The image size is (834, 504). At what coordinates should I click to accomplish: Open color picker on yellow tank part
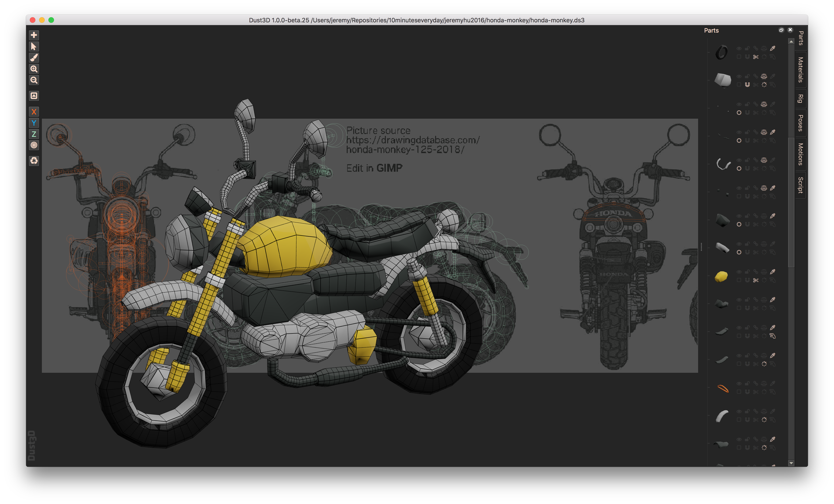[x=772, y=272]
